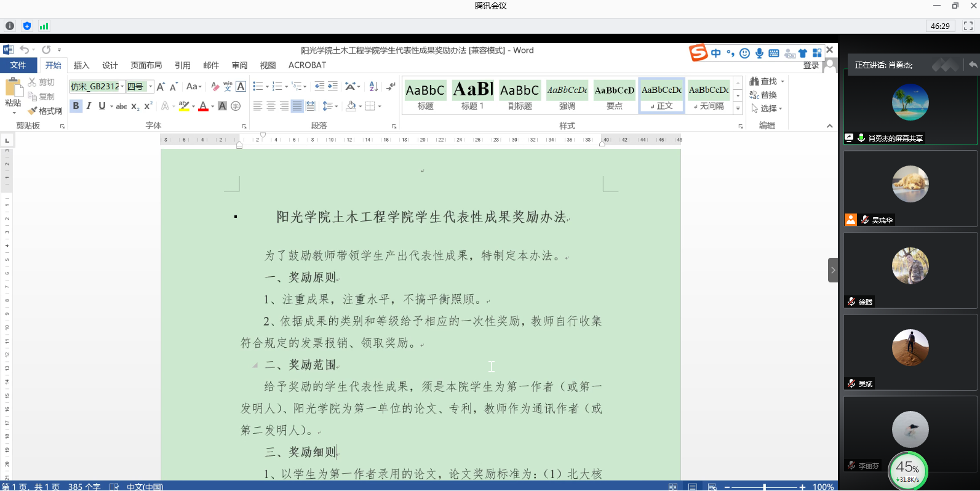Viewport: 980px width, 491px height.
Task: Toggle Italic formatting
Action: pyautogui.click(x=89, y=106)
